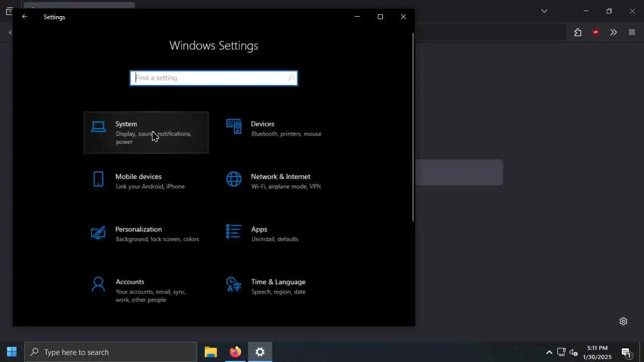Screen dimensions: 644x362
Task: Open the Time & Language icon
Action: 233,285
